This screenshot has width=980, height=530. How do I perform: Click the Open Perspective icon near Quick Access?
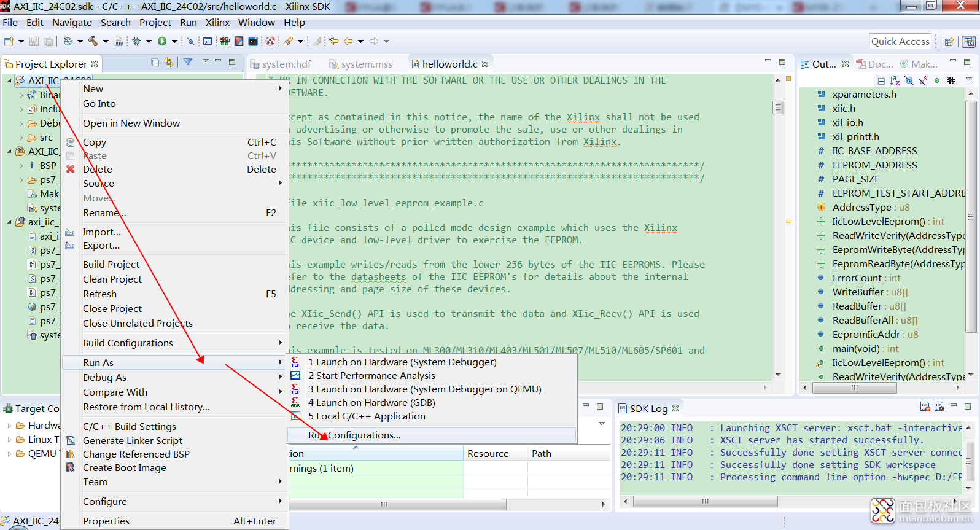[x=949, y=42]
